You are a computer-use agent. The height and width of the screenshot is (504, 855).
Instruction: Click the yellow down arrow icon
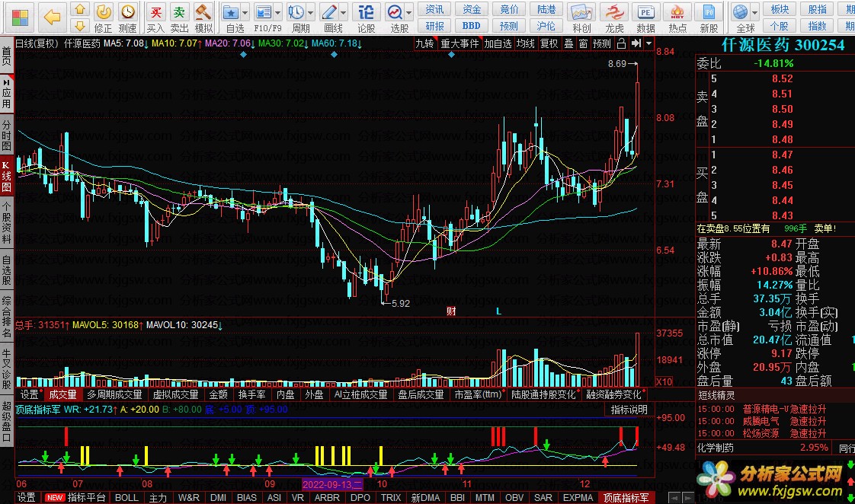pyautogui.click(x=80, y=26)
